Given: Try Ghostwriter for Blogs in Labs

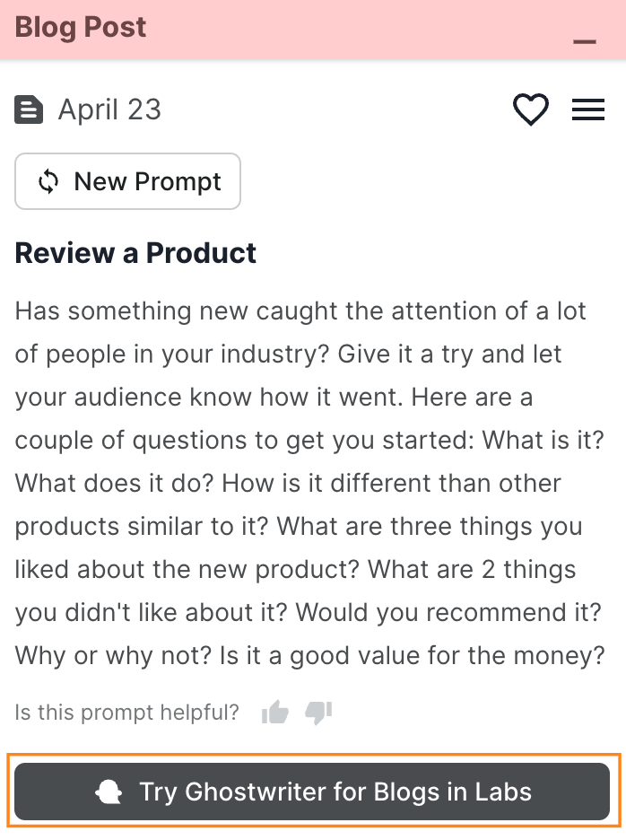Looking at the screenshot, I should [312, 792].
